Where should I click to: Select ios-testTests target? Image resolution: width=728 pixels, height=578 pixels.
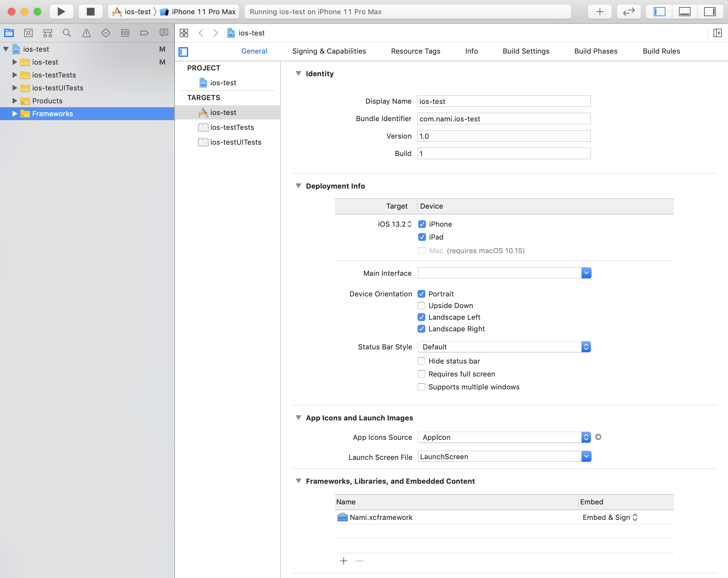(x=228, y=127)
